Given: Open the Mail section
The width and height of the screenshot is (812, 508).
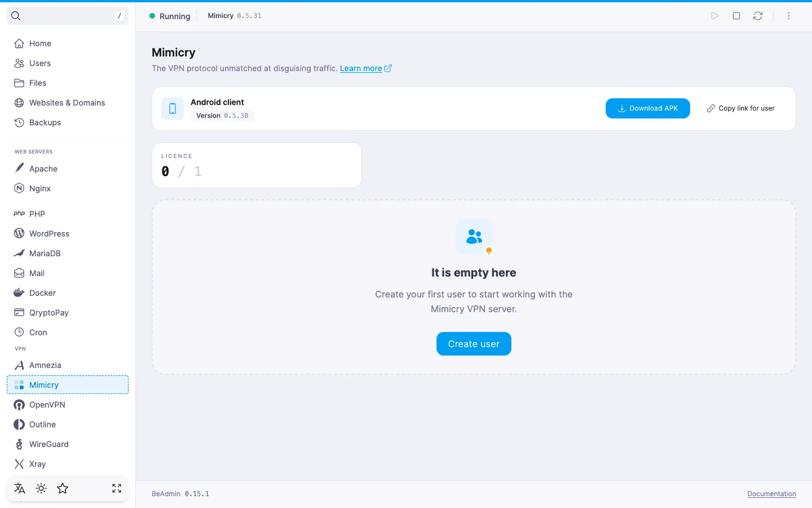Looking at the screenshot, I should (68, 273).
